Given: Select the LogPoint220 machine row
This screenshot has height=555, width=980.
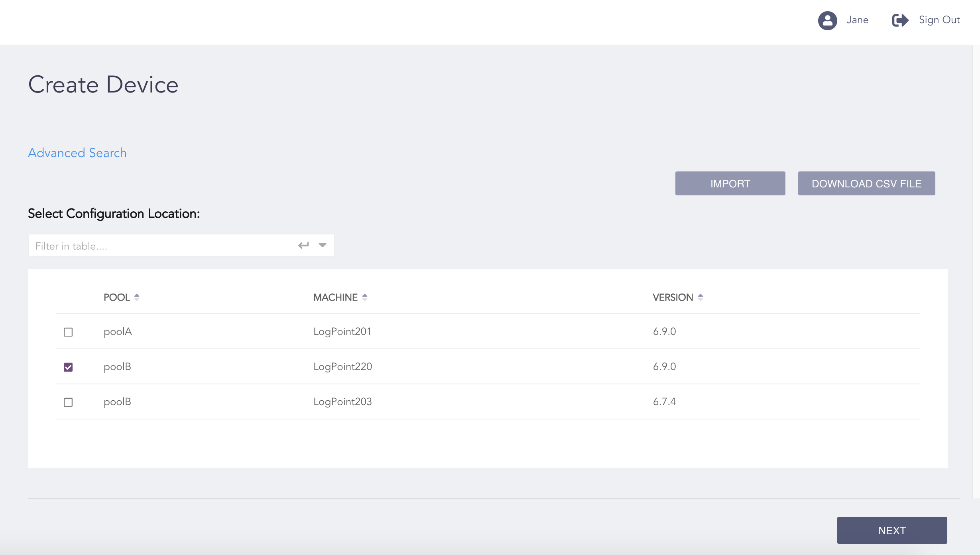Looking at the screenshot, I should pyautogui.click(x=342, y=367).
